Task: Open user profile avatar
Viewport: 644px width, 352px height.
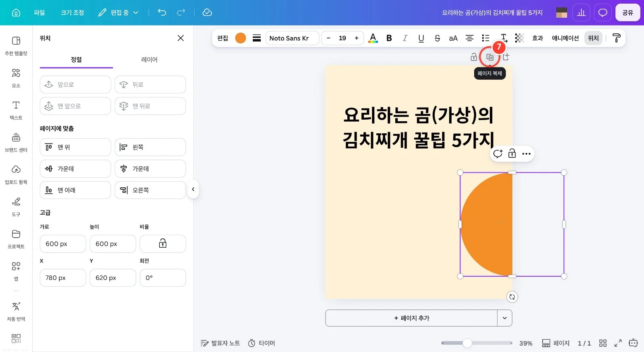Action: 561,12
